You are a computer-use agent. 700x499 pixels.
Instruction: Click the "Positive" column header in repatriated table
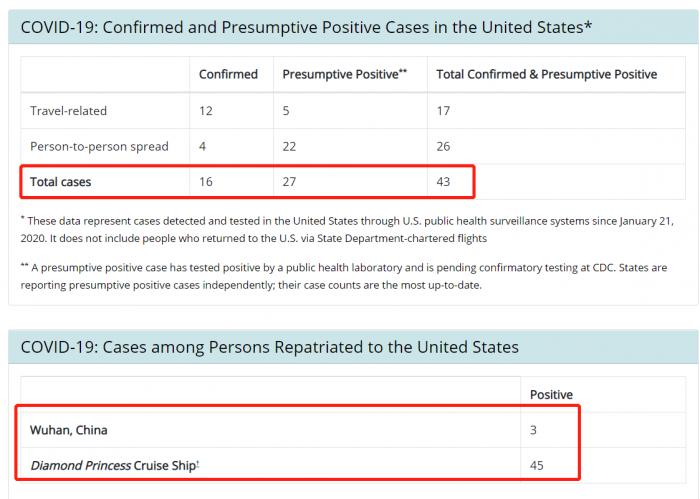(551, 394)
